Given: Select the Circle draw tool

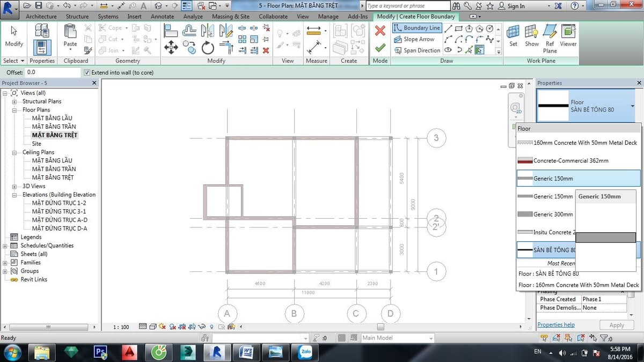Looking at the screenshot, I should click(489, 29).
